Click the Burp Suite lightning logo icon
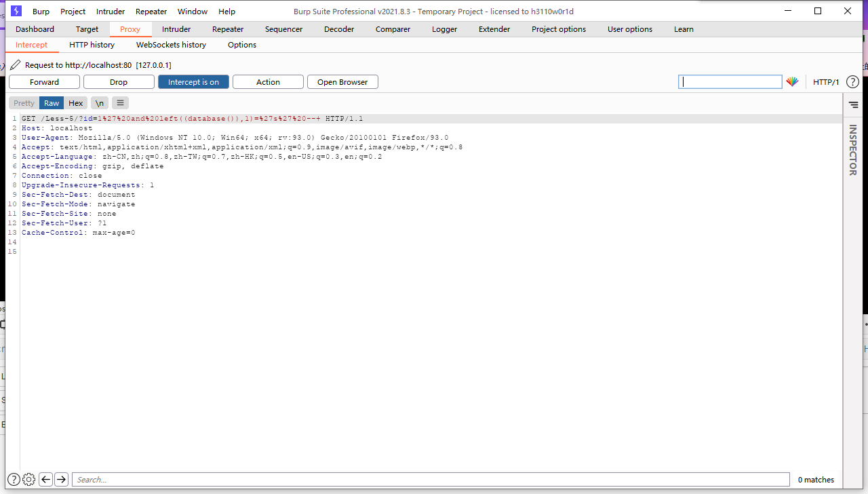 click(x=16, y=11)
